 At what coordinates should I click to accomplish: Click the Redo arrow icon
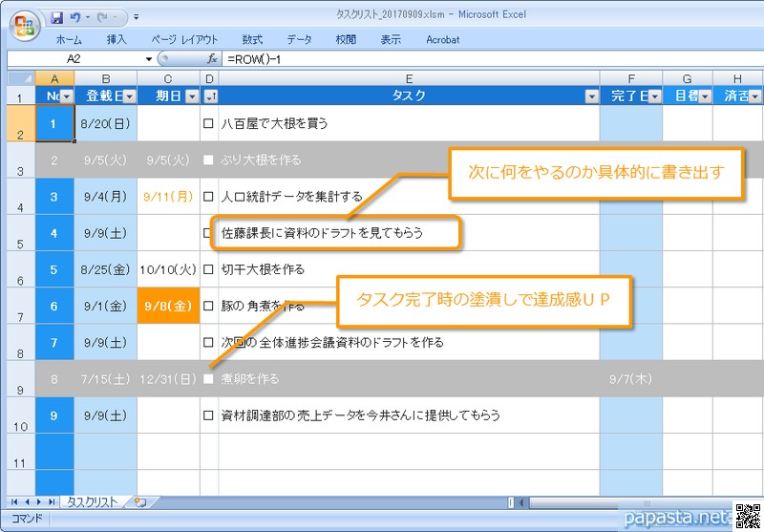click(105, 17)
